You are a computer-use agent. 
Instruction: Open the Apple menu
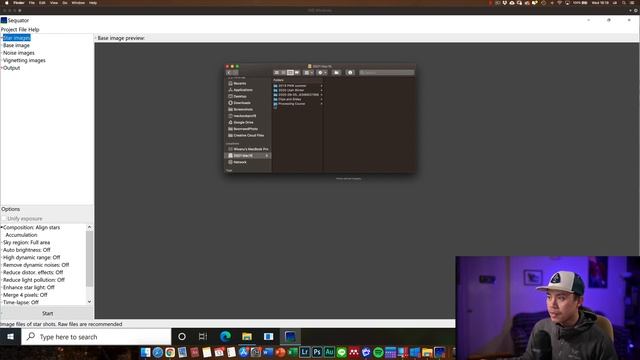coord(7,3)
